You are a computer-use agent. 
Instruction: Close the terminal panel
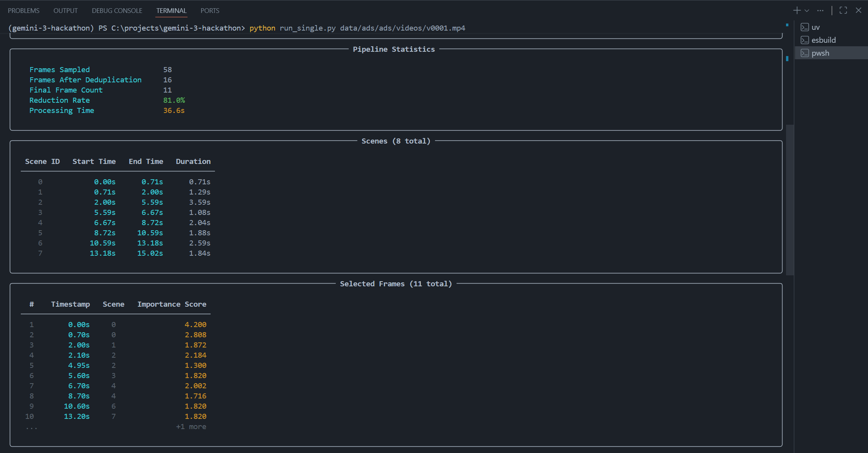coord(859,11)
